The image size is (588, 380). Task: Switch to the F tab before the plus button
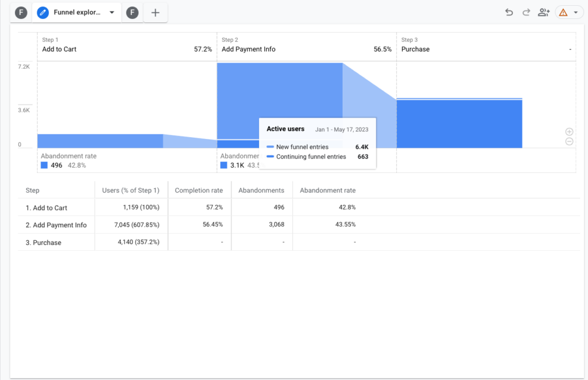[x=133, y=13]
